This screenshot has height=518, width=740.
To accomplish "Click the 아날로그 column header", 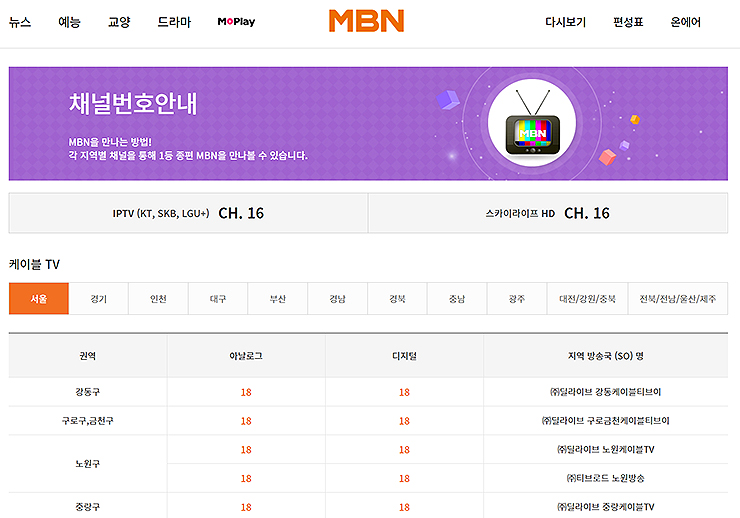I will coord(246,356).
